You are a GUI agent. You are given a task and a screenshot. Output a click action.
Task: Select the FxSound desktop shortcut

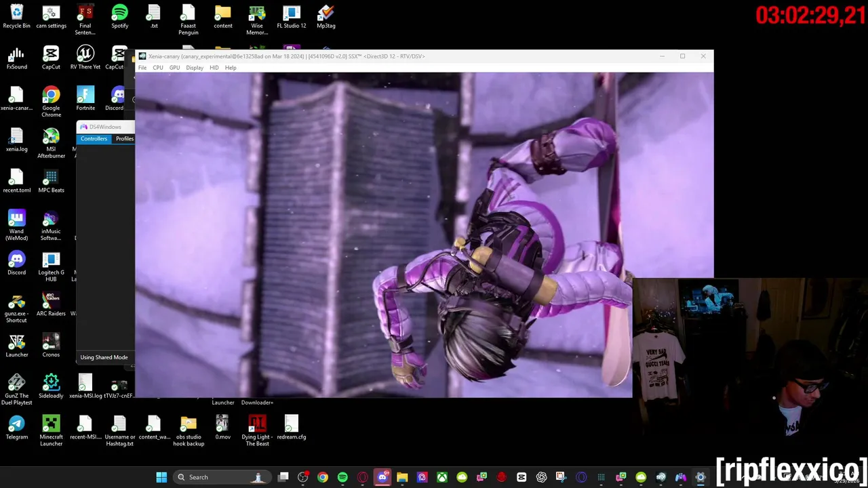tap(16, 58)
